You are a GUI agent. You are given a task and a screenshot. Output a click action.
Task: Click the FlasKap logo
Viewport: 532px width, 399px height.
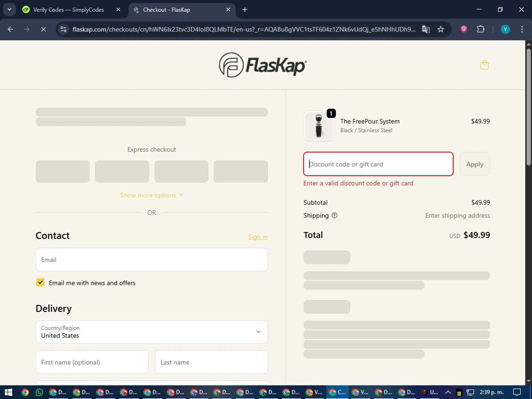pyautogui.click(x=263, y=65)
